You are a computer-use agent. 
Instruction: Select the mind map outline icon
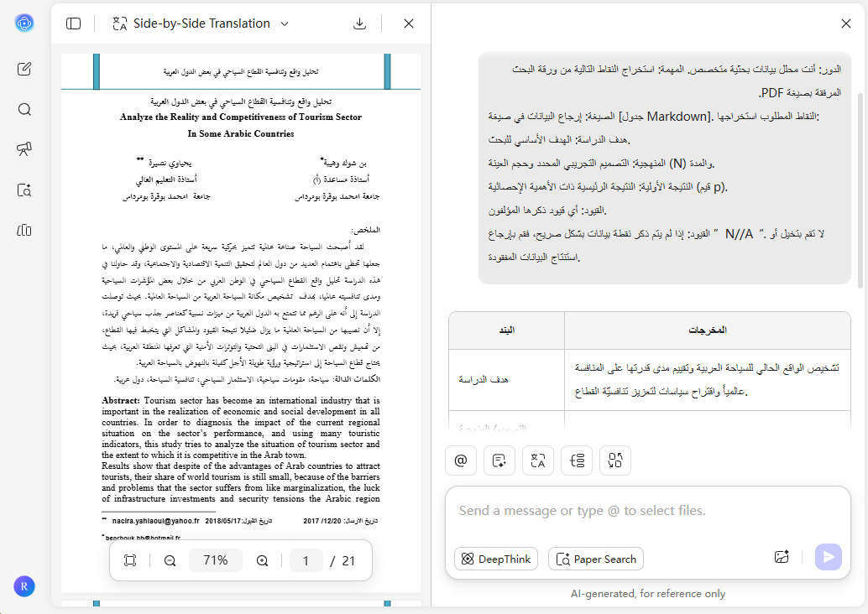pyautogui.click(x=577, y=460)
